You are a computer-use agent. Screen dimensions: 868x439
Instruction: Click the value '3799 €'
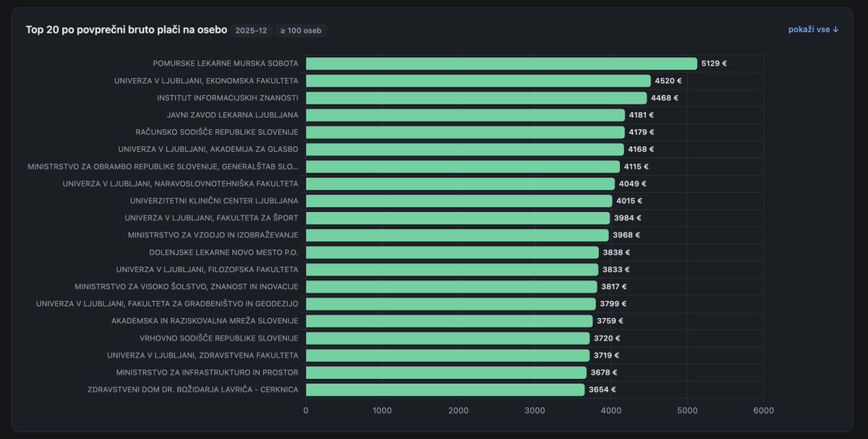coord(613,304)
